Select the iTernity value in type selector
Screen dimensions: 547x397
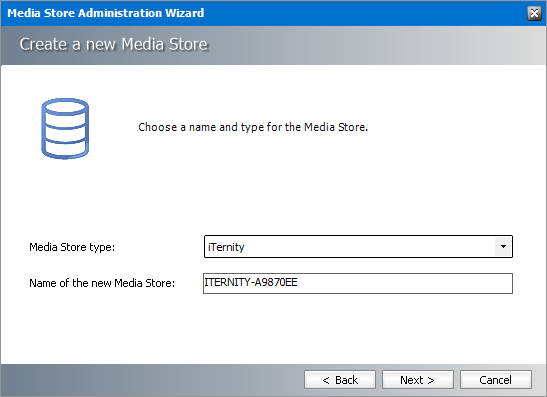pos(226,247)
